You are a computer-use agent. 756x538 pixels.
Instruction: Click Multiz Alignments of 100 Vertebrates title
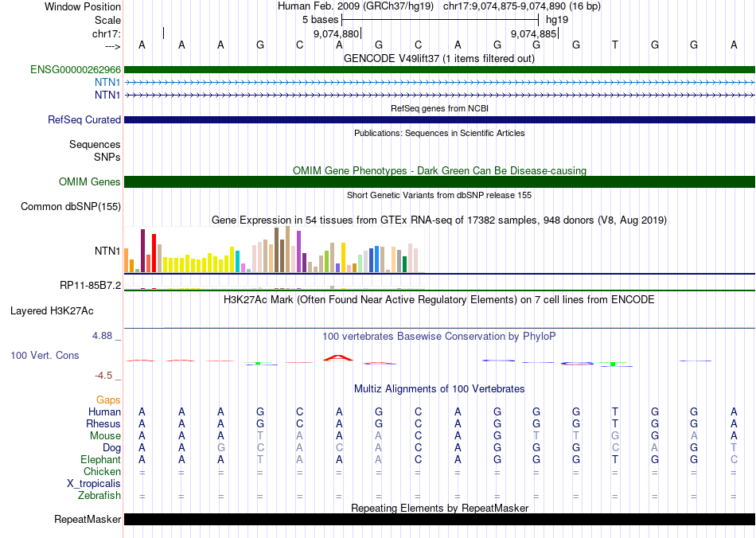[439, 389]
